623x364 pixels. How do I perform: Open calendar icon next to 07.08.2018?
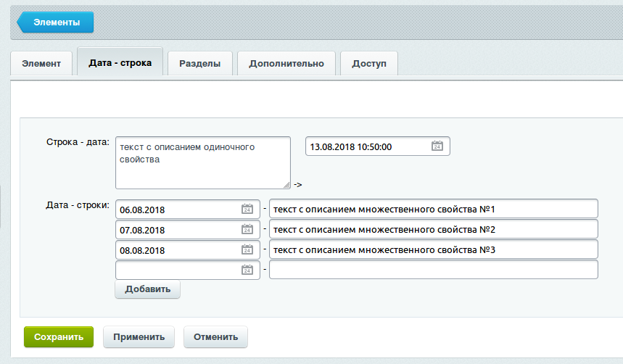pos(247,230)
